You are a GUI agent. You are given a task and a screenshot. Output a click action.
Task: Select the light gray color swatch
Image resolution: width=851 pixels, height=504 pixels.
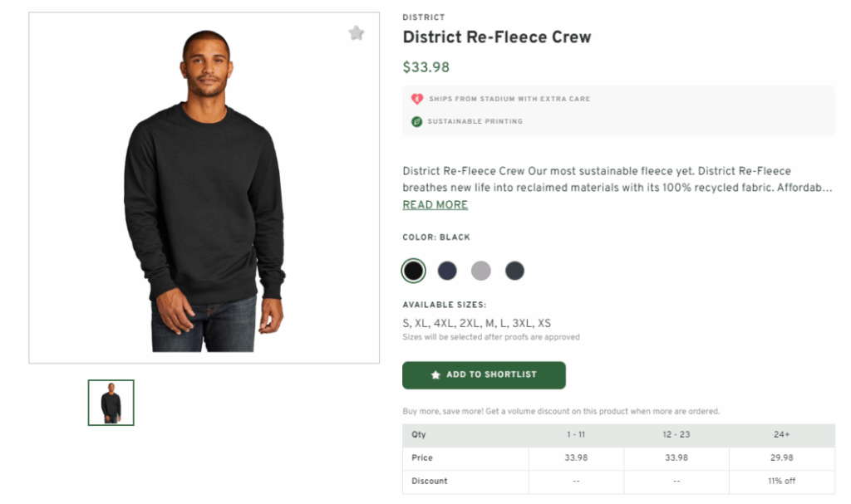pyautogui.click(x=480, y=270)
